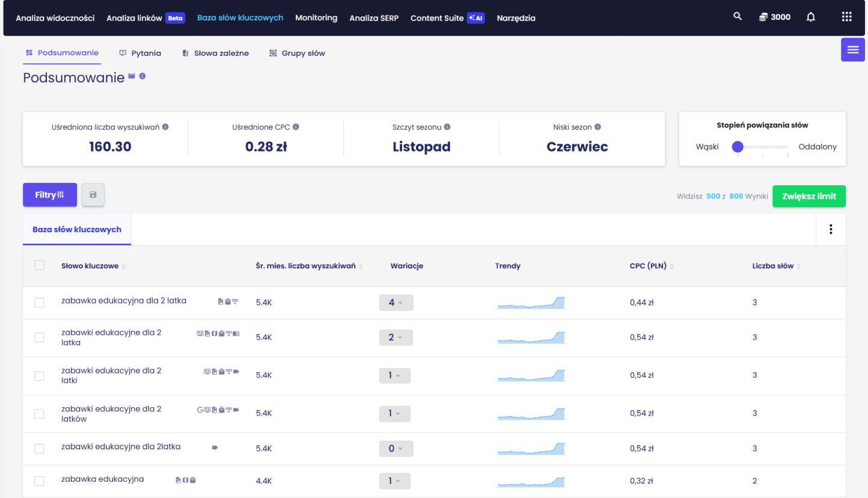Click the 4.4K search volume value
Screen dimensions: 868x498
264,481
